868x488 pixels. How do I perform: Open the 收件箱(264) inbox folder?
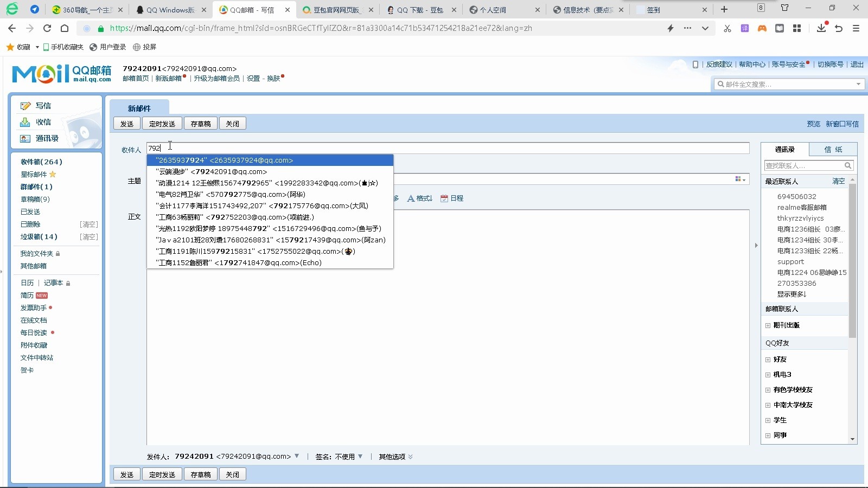tap(42, 162)
